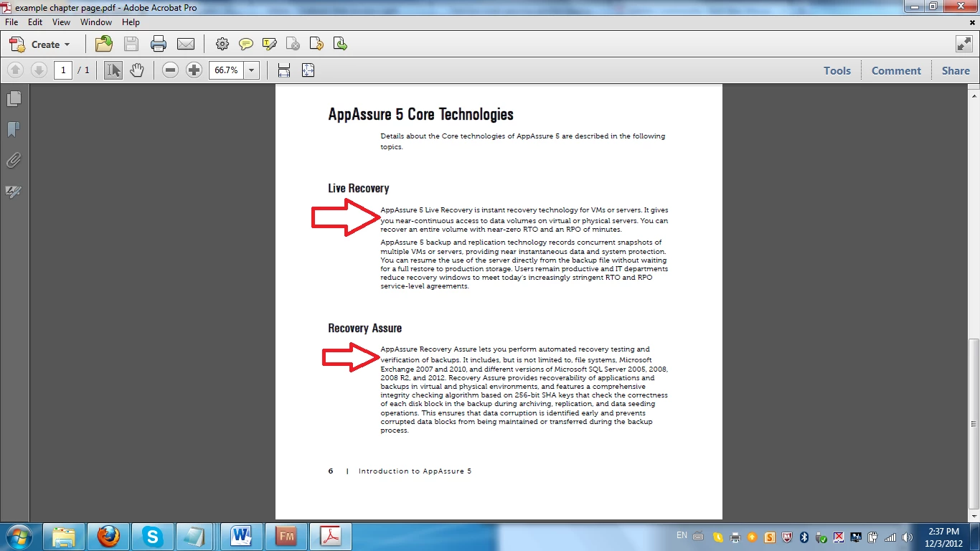Viewport: 980px width, 551px height.
Task: Show Signatures panel
Action: pos(14,192)
